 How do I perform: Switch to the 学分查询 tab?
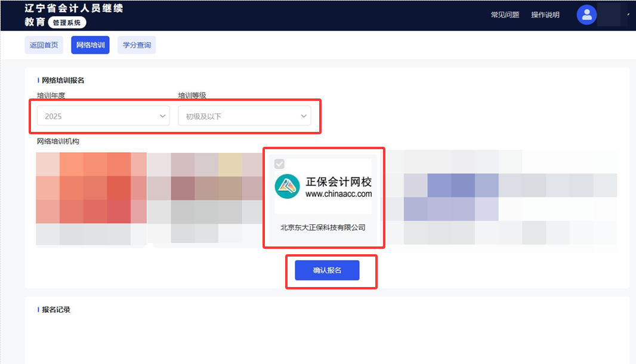coord(137,45)
